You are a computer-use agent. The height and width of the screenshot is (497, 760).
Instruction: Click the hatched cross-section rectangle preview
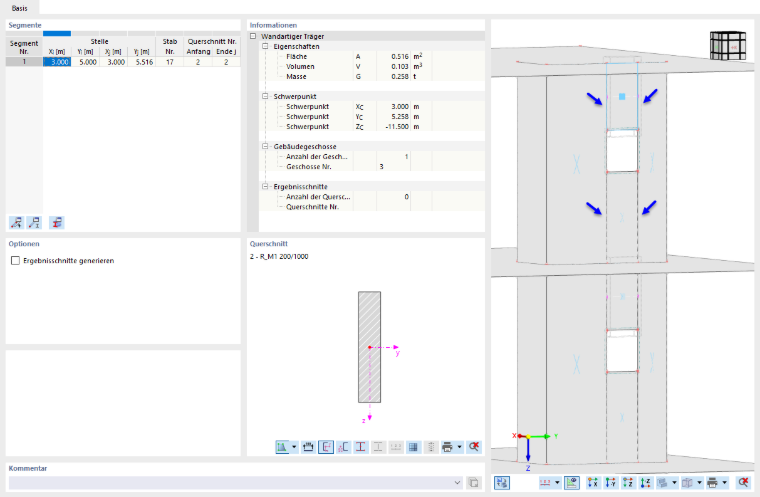369,347
